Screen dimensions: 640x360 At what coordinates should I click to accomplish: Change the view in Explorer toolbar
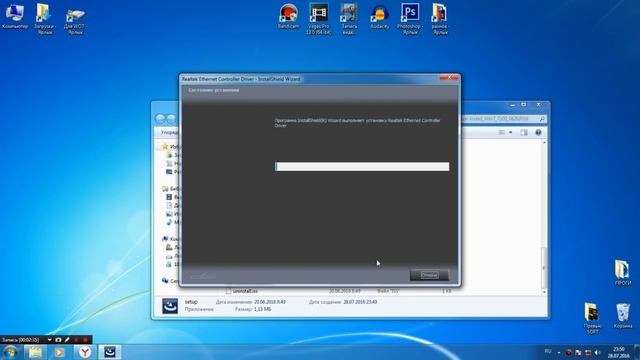click(502, 132)
